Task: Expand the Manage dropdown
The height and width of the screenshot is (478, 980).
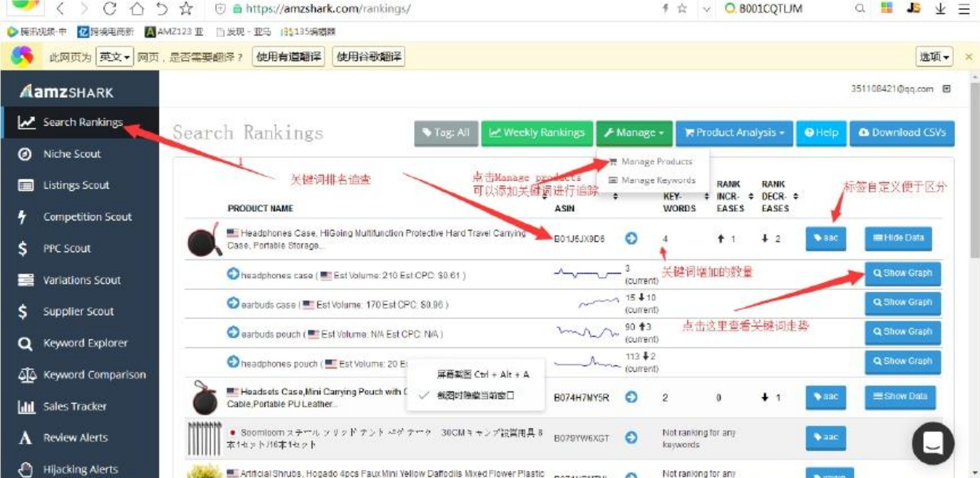Action: pyautogui.click(x=634, y=133)
